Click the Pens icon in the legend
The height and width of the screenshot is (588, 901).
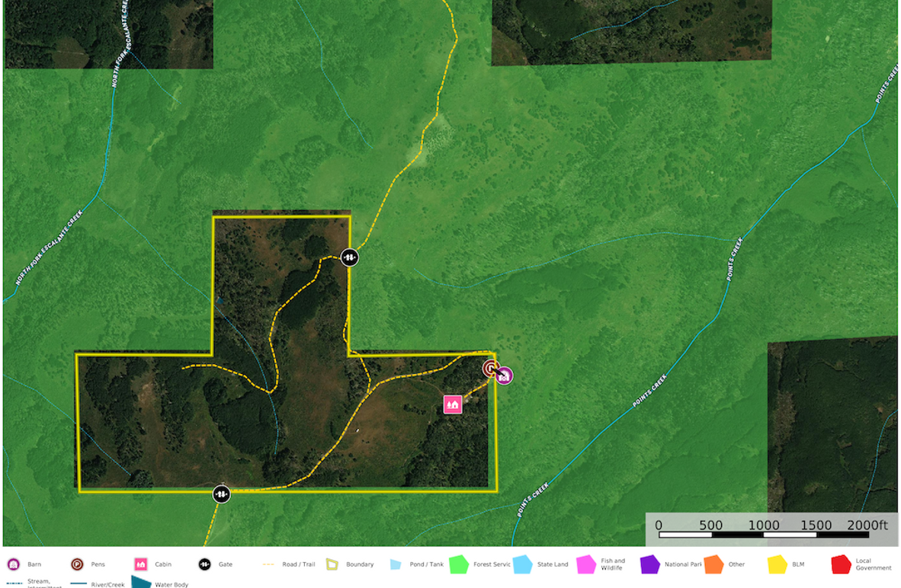coord(77,564)
